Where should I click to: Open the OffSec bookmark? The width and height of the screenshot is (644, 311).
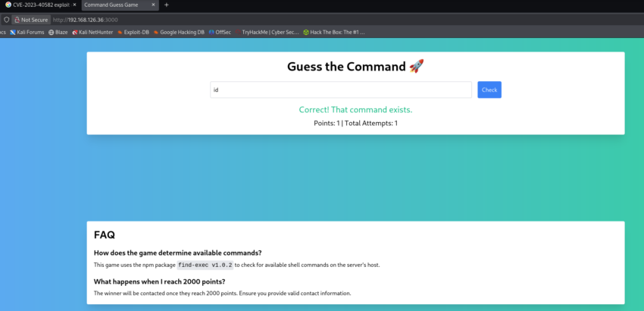[x=220, y=33]
